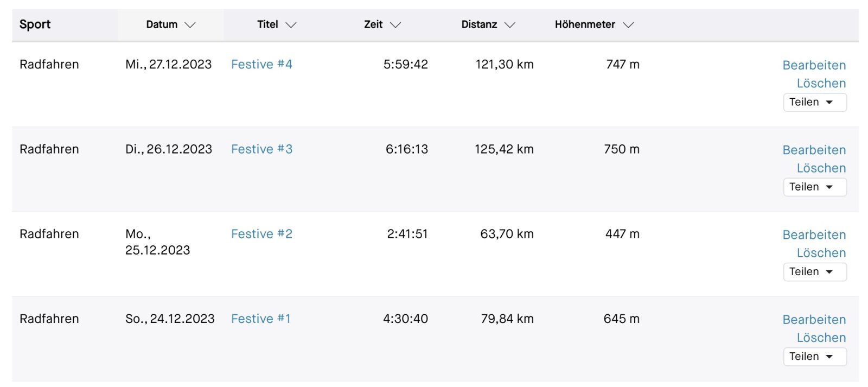The width and height of the screenshot is (868, 387).
Task: Open Teilen dropdown for Festive #2
Action: tap(814, 271)
